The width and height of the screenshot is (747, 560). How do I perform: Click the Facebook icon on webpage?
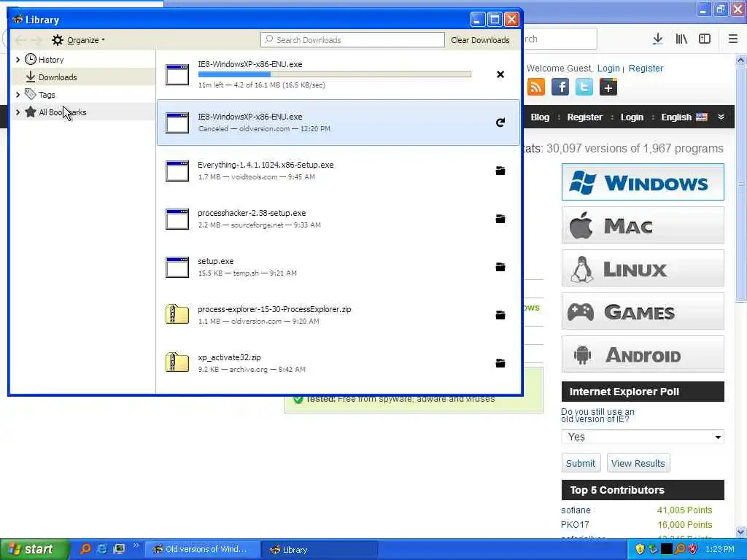[x=560, y=87]
